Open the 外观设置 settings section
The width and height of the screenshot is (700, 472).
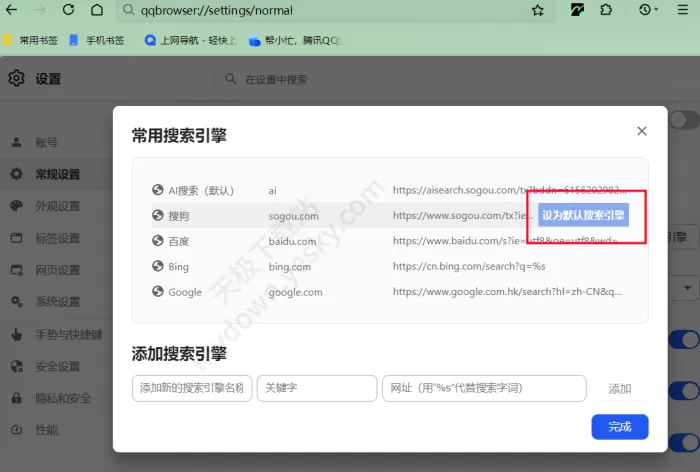(x=56, y=206)
